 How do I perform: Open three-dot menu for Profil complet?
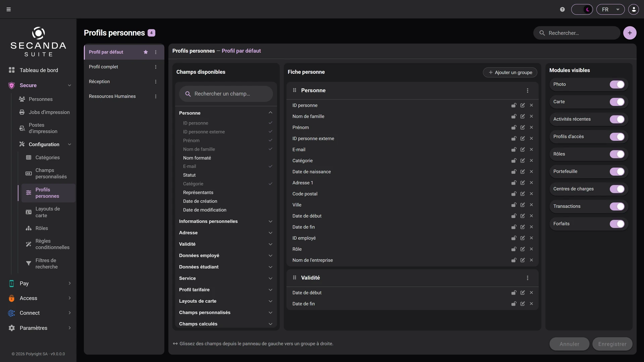tap(156, 67)
